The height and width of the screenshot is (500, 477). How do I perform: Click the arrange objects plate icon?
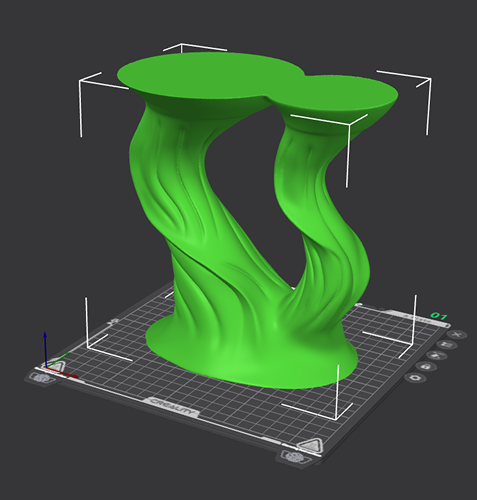tap(437, 356)
